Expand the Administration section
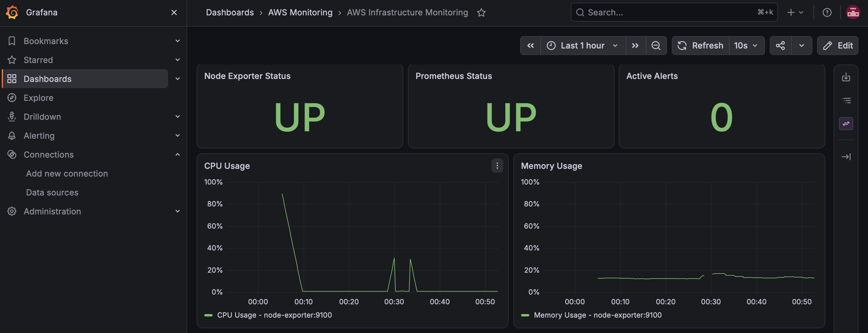This screenshot has height=333, width=868. pos(178,211)
